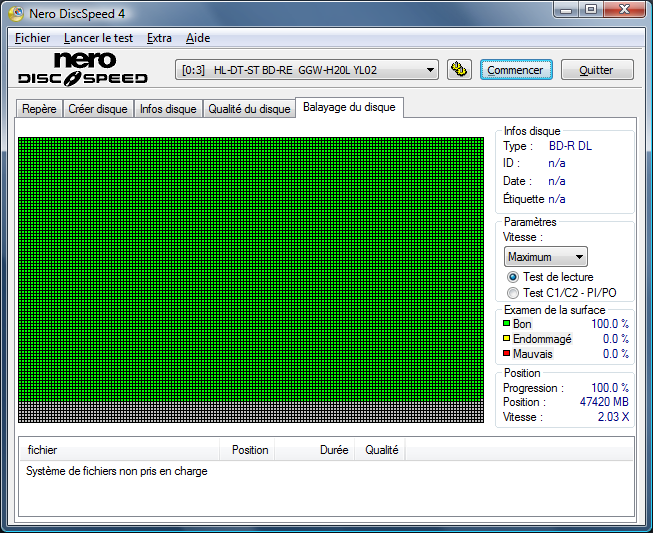Switch to the Repère tab
Viewport: 653px width, 533px height.
40,109
